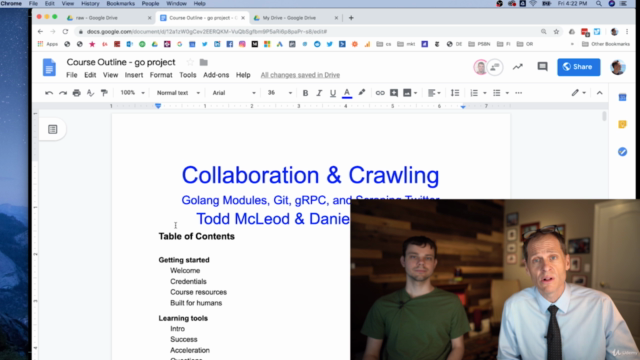Screen dimensions: 640x360
Task: Open the zoom level dropdown at 100%
Action: (x=132, y=93)
